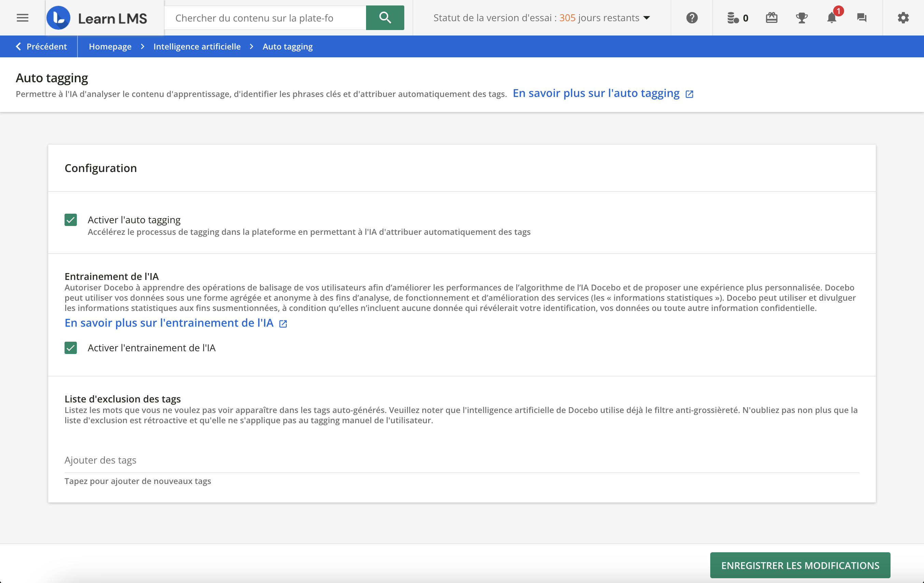Click external link icon after entrainement de l'IA

click(x=283, y=324)
